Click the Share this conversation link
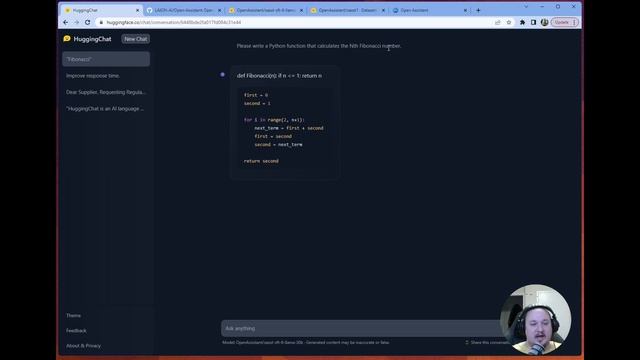The width and height of the screenshot is (640, 360). tap(488, 342)
